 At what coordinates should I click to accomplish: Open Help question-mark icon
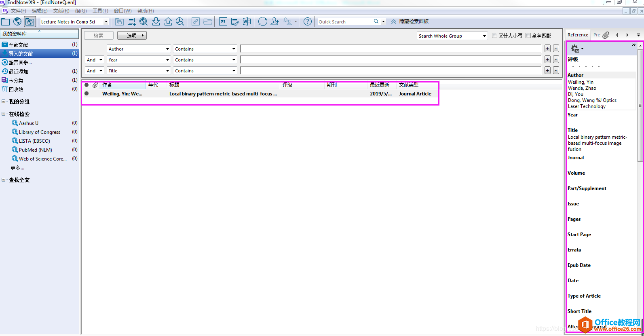click(308, 21)
